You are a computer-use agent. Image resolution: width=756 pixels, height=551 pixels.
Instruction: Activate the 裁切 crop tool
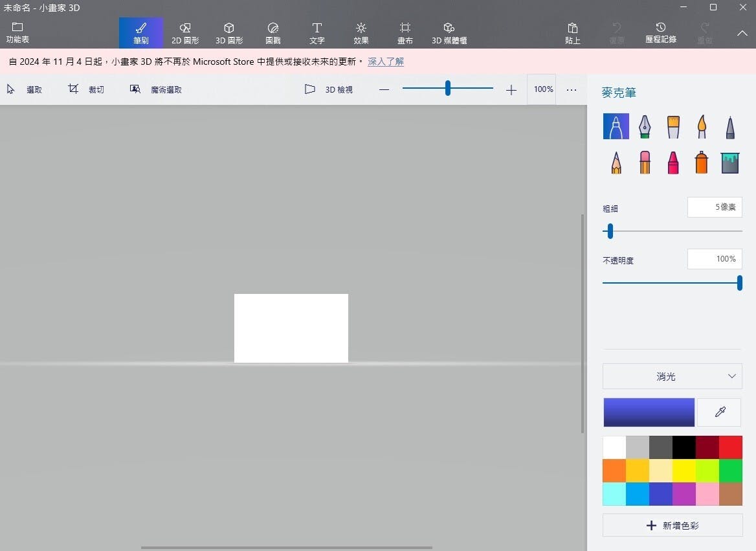point(86,89)
